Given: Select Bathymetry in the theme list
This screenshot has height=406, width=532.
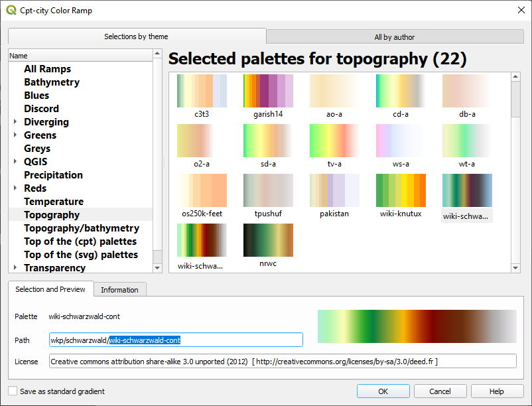Looking at the screenshot, I should [52, 82].
